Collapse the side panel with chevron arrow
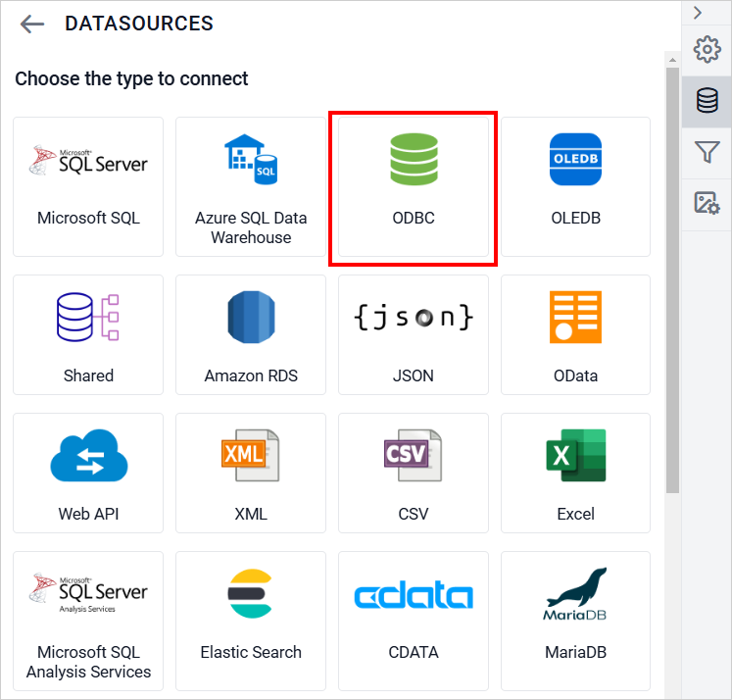732x700 pixels. [698, 13]
